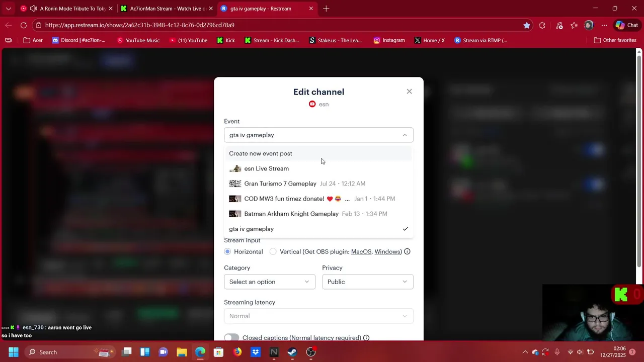The width and height of the screenshot is (644, 362).
Task: Open the Discord bookmark
Action: (79, 40)
